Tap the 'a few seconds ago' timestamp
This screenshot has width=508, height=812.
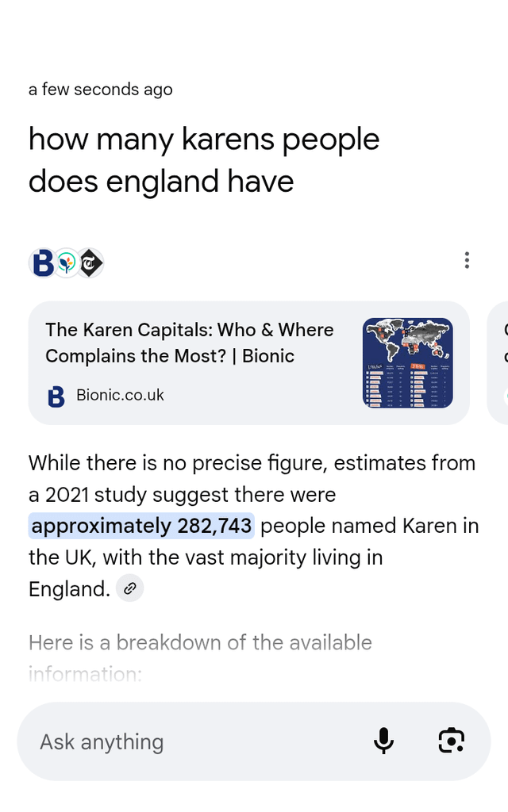click(x=100, y=90)
